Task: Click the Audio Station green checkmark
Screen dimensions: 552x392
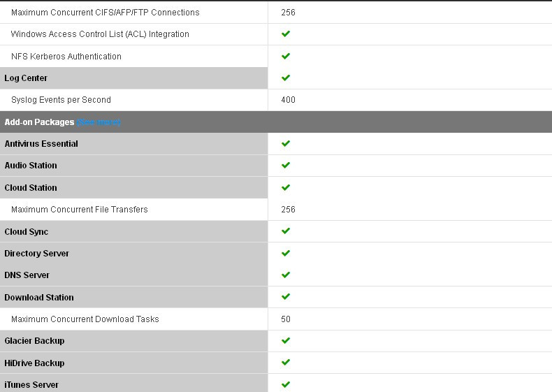Action: (286, 165)
